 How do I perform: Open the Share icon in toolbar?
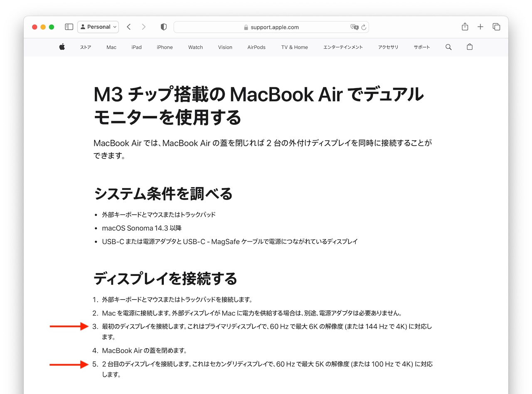(x=465, y=27)
